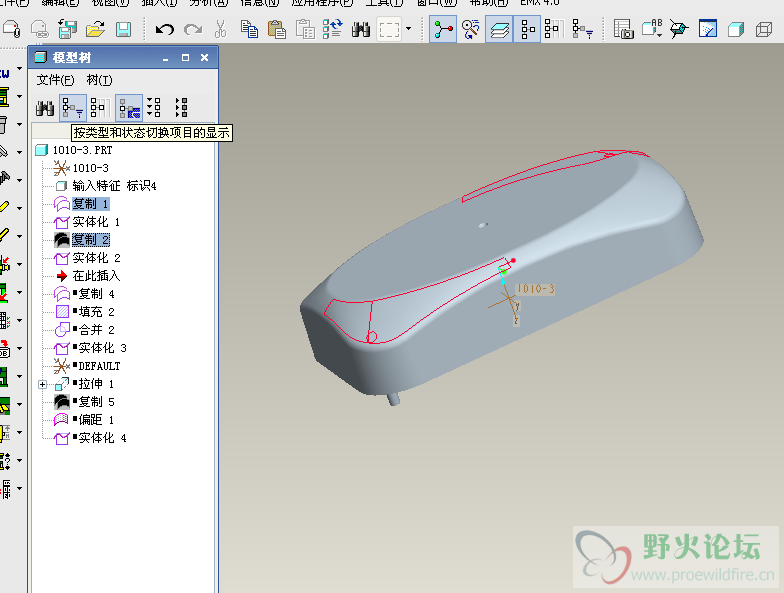Click the mail-with-attachment icon in the top toolbar
The width and height of the screenshot is (784, 593).
[12, 30]
